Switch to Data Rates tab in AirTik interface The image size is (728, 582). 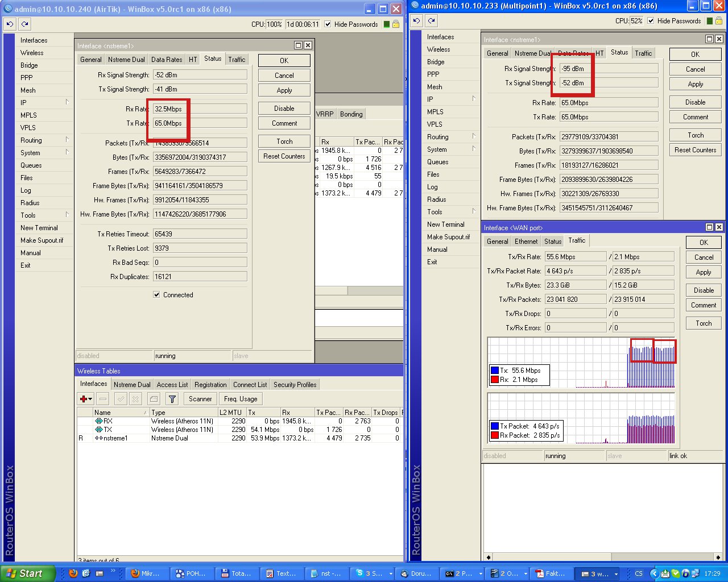(x=167, y=59)
